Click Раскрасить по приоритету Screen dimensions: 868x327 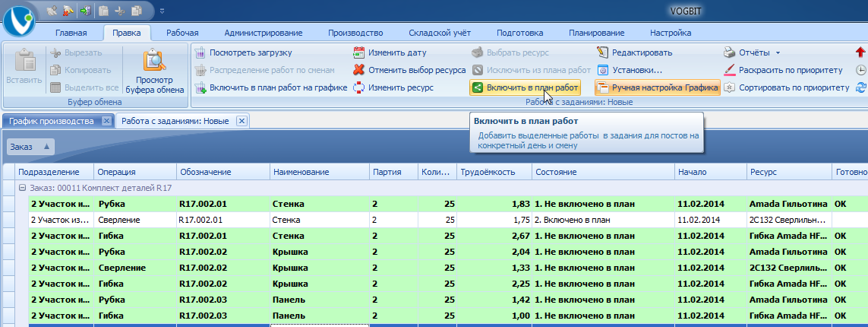(x=783, y=71)
